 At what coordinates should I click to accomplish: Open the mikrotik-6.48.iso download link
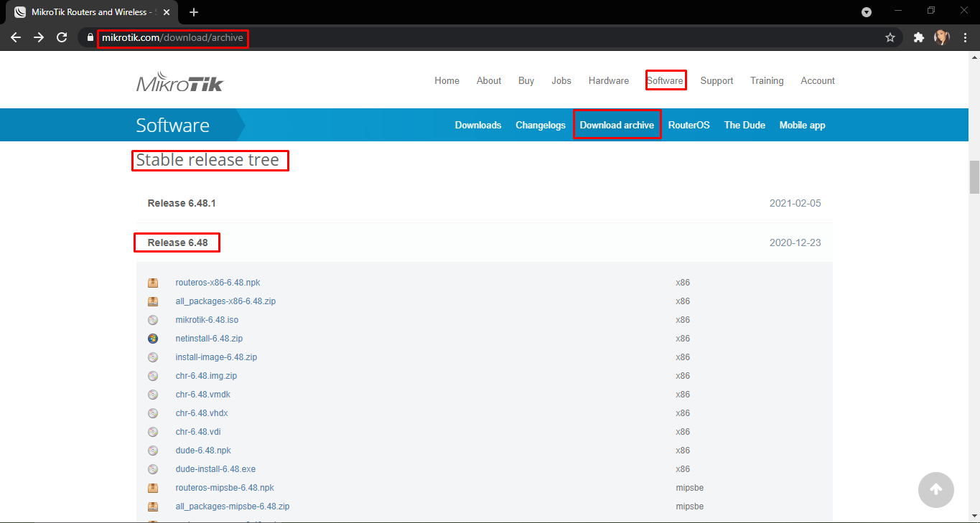click(207, 319)
